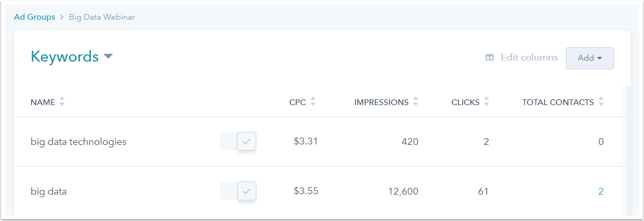Sort by the Clicks column arrows
Screen dimensions: 644x221
click(486, 102)
